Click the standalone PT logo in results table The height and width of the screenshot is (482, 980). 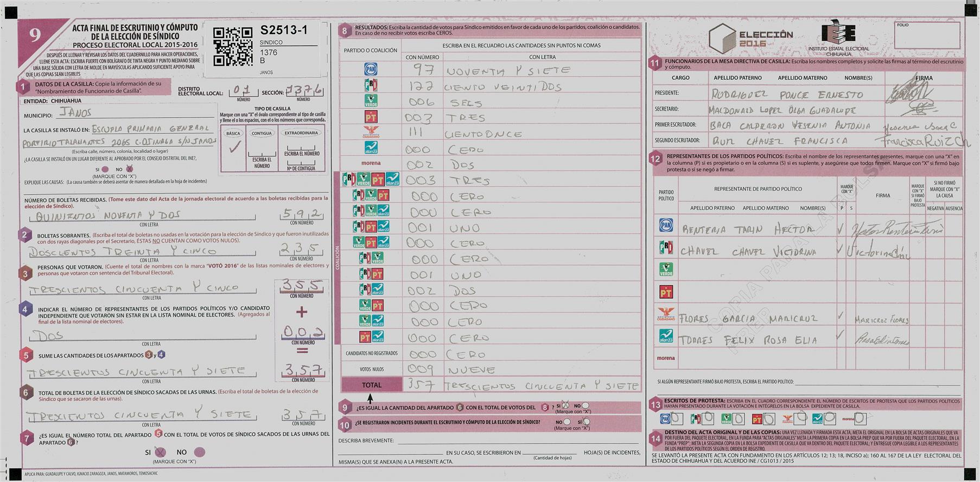point(371,117)
